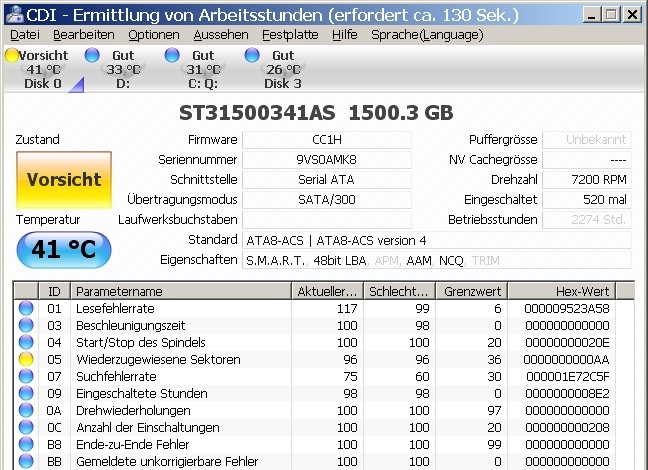Open the Festplatte menu
The height and width of the screenshot is (470, 648).
(290, 35)
